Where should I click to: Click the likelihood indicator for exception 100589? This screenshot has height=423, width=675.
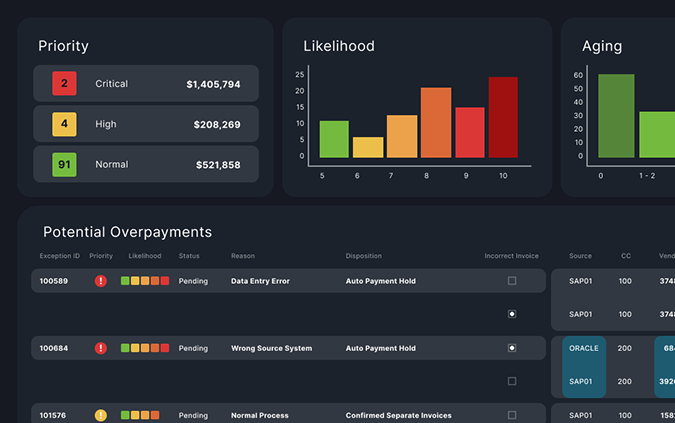(145, 281)
